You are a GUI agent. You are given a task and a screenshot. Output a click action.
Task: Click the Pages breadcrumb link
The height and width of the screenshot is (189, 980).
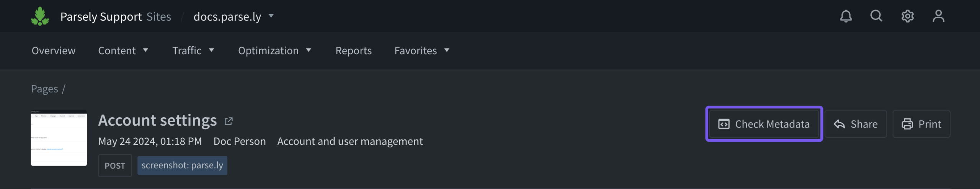[x=44, y=89]
